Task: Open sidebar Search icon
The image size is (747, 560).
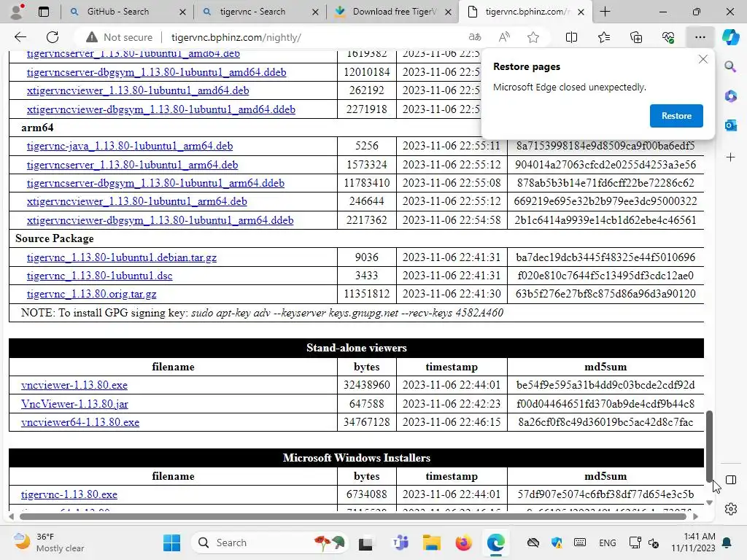Action: 730,66
